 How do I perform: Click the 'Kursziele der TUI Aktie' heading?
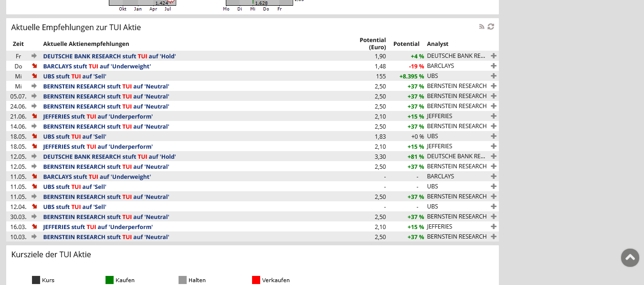51,254
